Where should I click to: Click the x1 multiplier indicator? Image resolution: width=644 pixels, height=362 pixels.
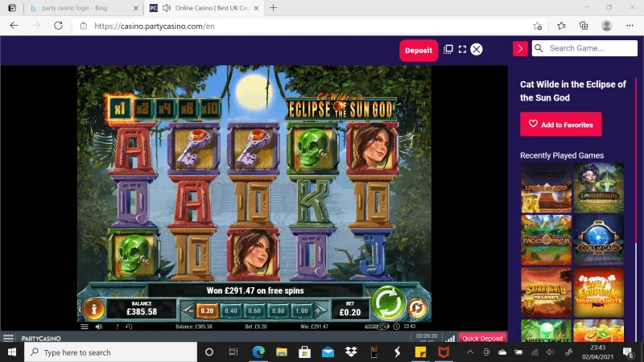(119, 109)
